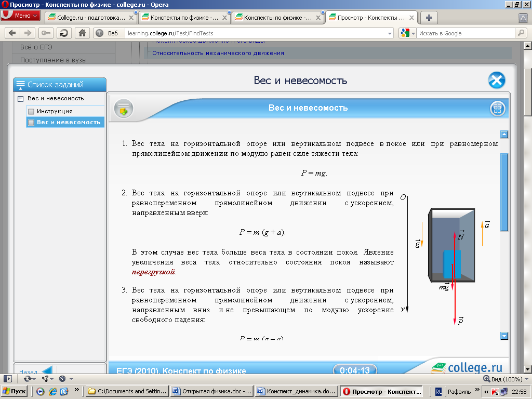Close the Просмотр - Конспекты tab
The height and width of the screenshot is (399, 532).
411,18
